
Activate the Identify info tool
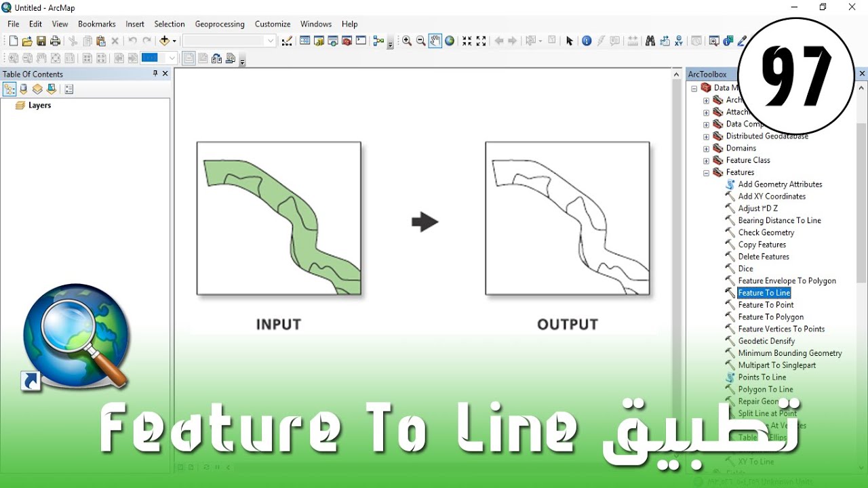(x=587, y=41)
